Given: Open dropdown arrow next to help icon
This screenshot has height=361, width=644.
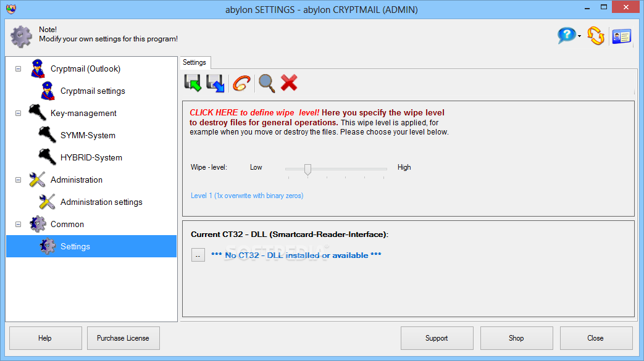Looking at the screenshot, I should (x=580, y=36).
